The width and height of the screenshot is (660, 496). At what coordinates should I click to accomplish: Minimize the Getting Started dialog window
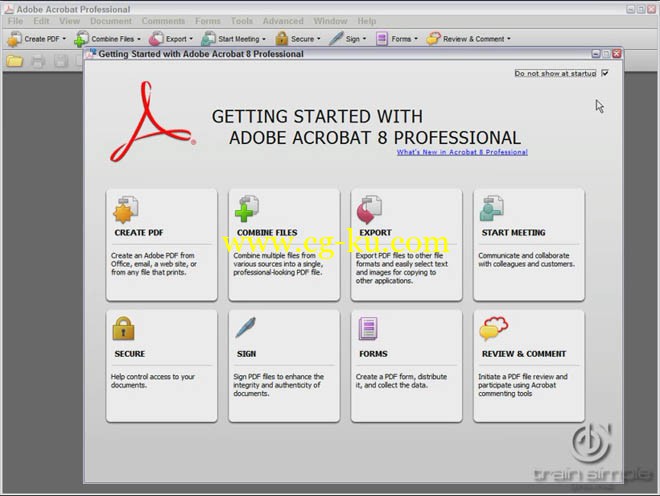point(596,53)
